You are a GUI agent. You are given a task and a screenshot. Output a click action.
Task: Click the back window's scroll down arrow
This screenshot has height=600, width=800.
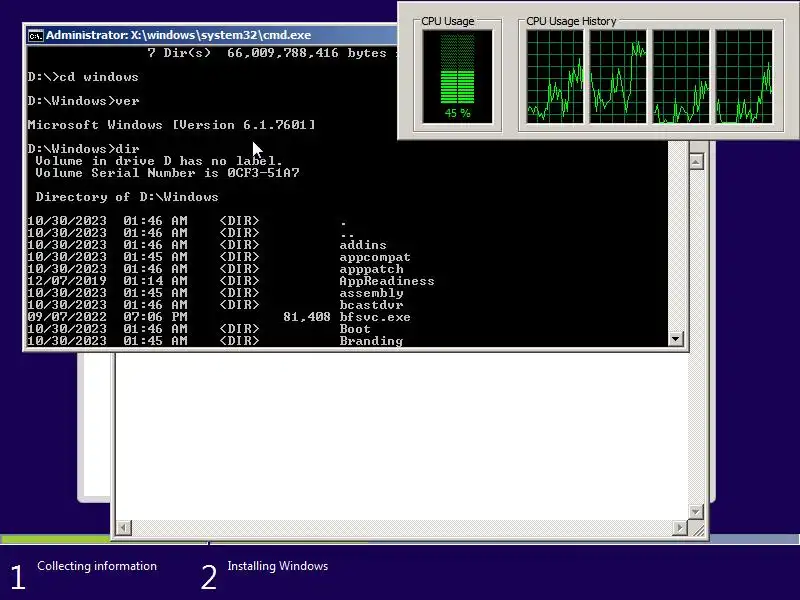[x=696, y=511]
